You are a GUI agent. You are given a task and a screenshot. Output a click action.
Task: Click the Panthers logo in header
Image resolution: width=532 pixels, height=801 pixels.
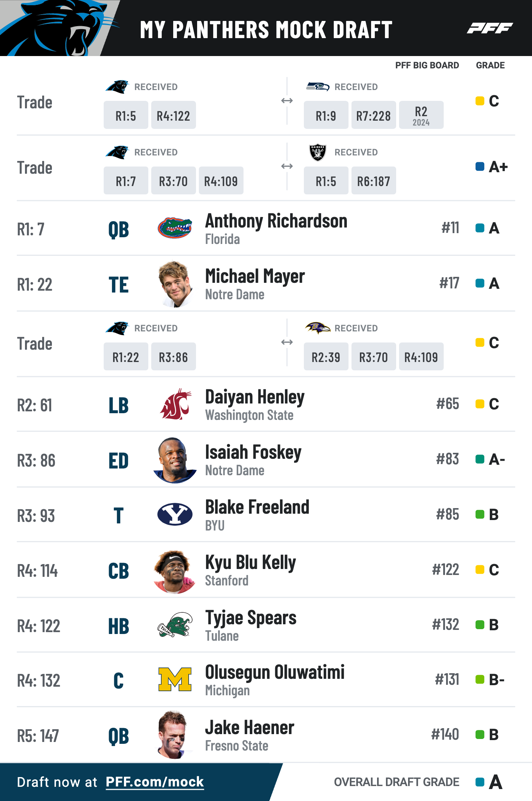pos(60,28)
